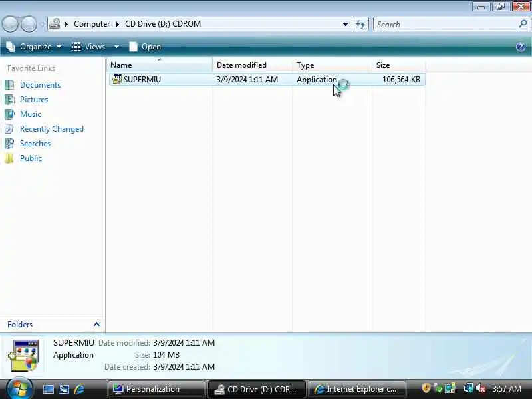Click the Views button
Image resolution: width=532 pixels, height=399 pixels.
pyautogui.click(x=89, y=47)
